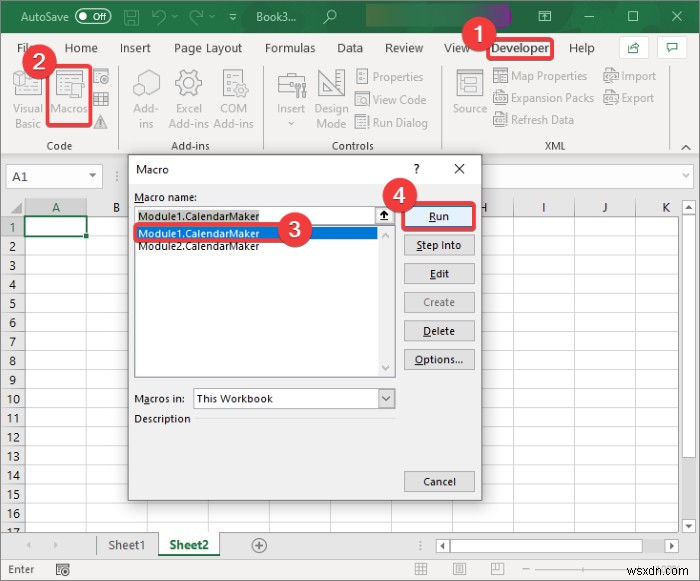Click Refresh Data in XML group
Viewport: 700px width, 581px height.
click(533, 120)
